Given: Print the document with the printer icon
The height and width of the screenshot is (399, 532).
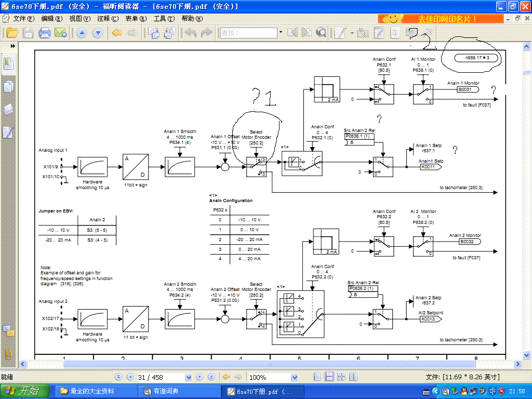Looking at the screenshot, I should (x=45, y=33).
